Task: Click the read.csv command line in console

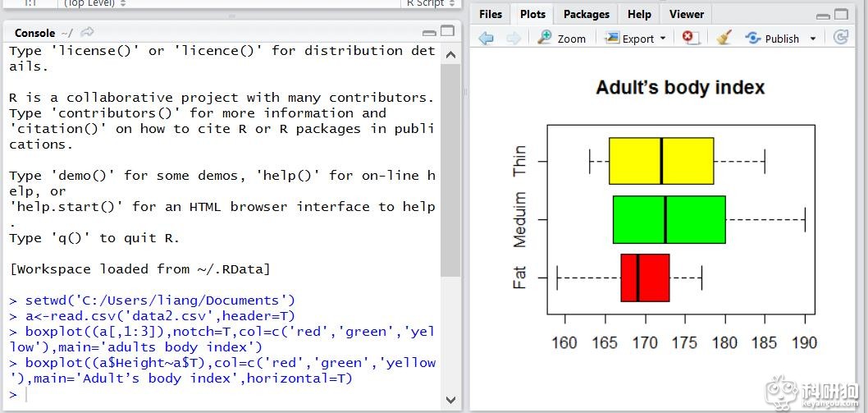Action: 153,317
